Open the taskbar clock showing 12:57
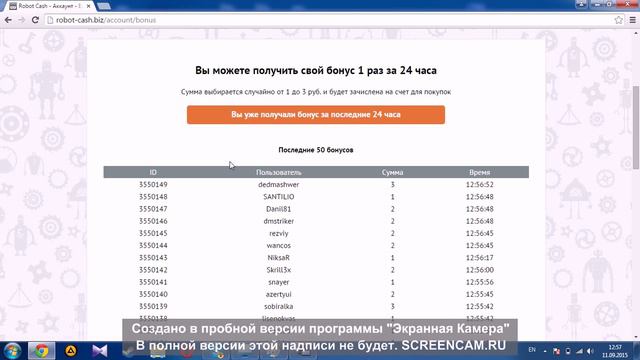 [615, 351]
